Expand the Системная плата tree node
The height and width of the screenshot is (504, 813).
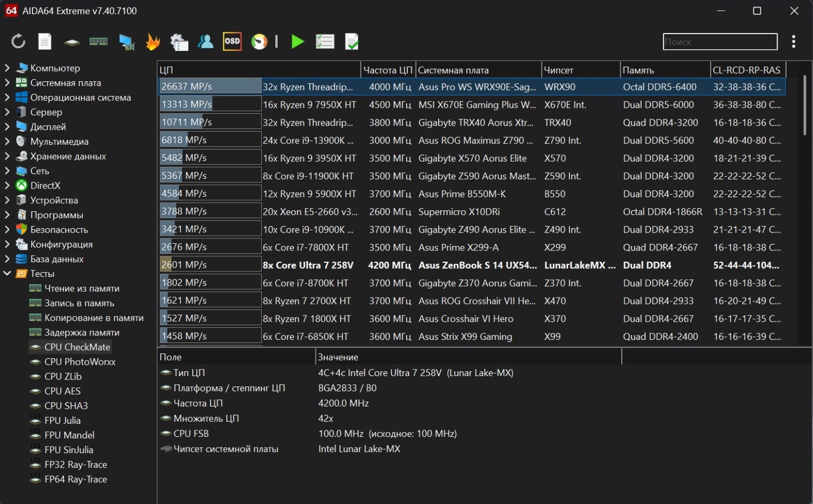7,83
